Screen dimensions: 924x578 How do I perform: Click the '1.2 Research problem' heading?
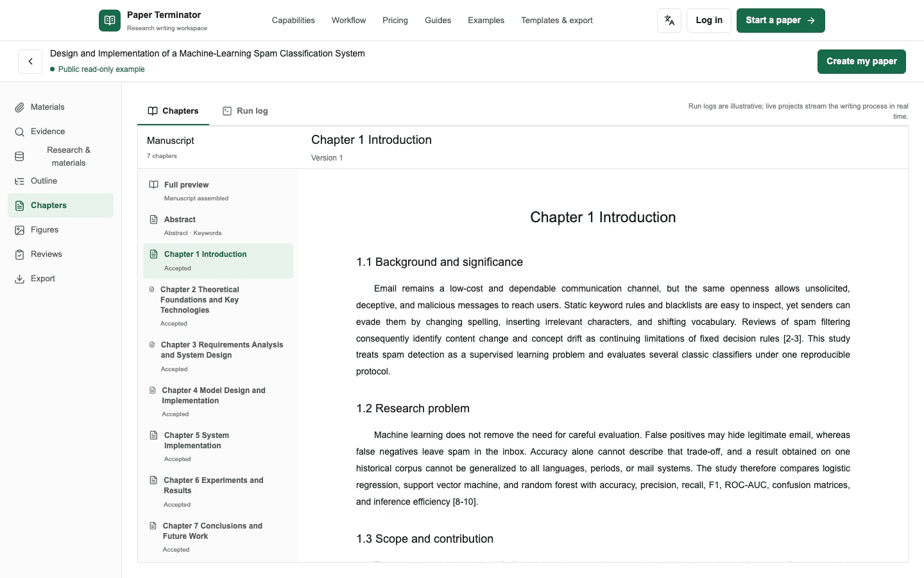coord(413,408)
